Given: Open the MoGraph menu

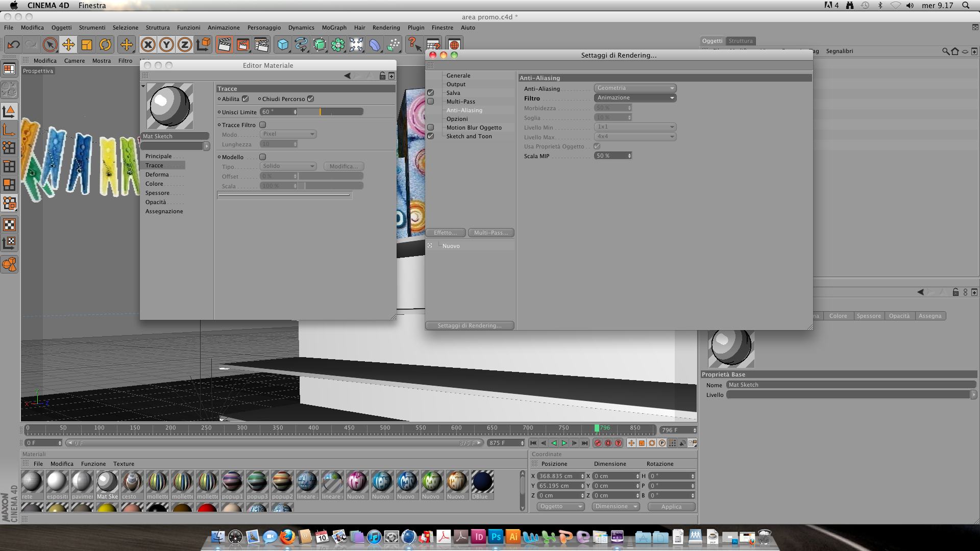Looking at the screenshot, I should click(x=334, y=28).
